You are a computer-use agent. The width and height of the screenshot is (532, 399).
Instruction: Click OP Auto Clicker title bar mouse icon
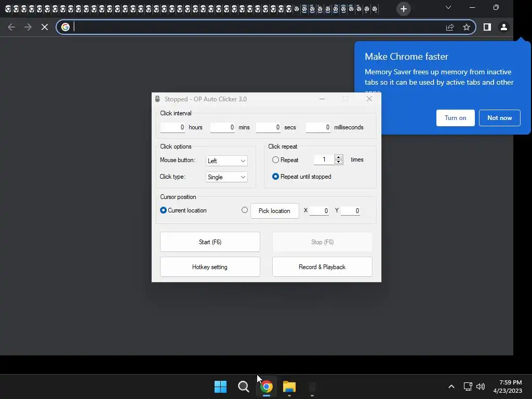157,99
